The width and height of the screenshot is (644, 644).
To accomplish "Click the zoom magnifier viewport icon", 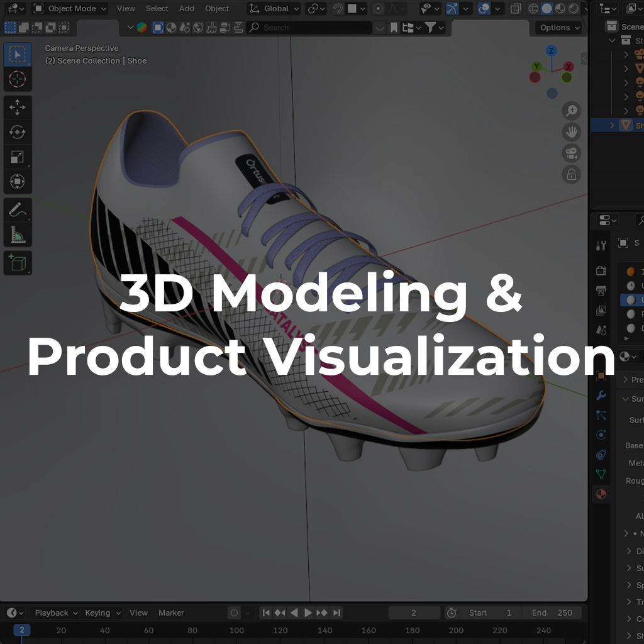I will coord(571,111).
